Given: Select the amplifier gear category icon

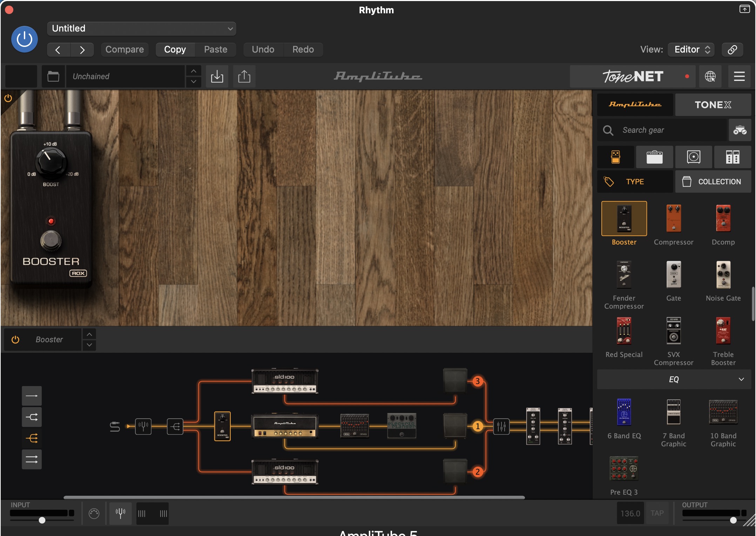Looking at the screenshot, I should click(x=654, y=157).
